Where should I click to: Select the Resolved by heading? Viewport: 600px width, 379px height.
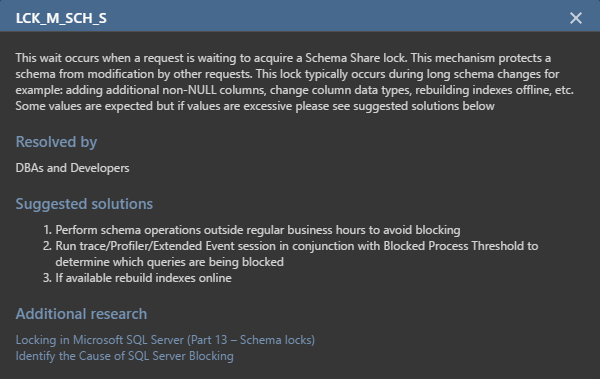[56, 142]
